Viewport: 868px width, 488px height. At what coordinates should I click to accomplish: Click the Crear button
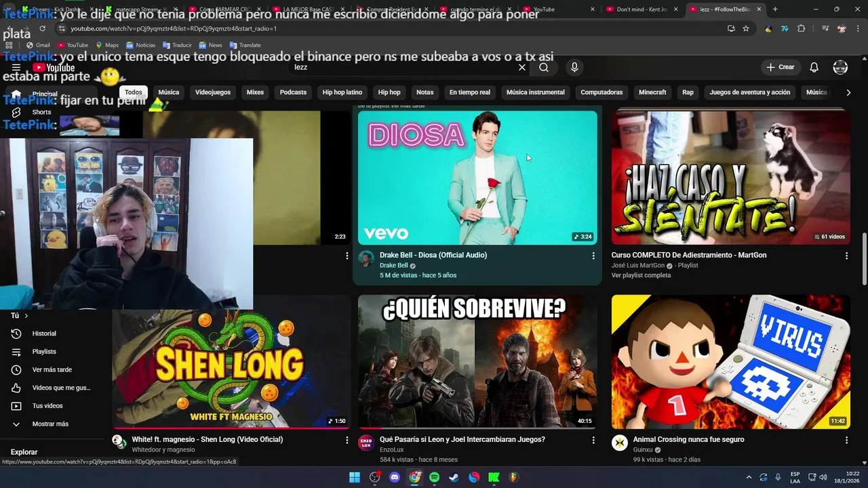(781, 67)
